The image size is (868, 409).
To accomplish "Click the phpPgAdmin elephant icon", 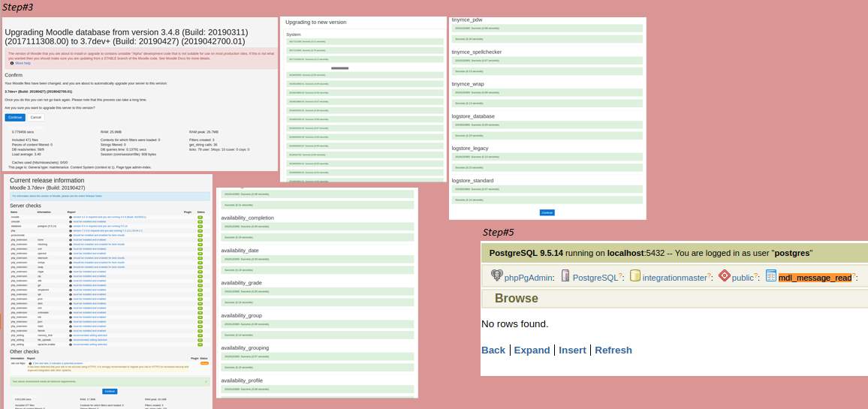I will (496, 275).
